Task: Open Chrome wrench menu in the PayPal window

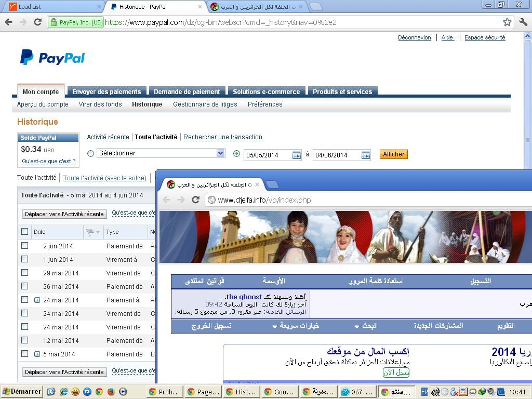Action: click(x=523, y=22)
